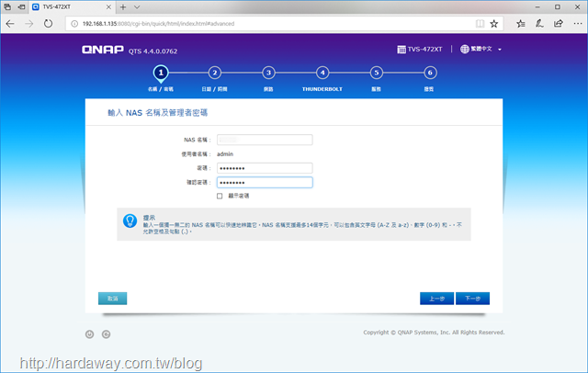588x373 pixels.
Task: Minimize the browser window
Action: [537, 6]
